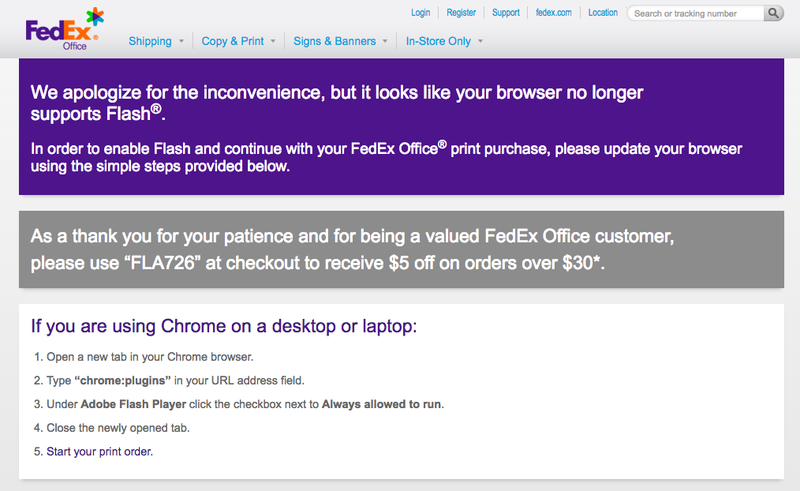Go to the Support page link
Image resolution: width=800 pixels, height=491 pixels.
point(506,13)
